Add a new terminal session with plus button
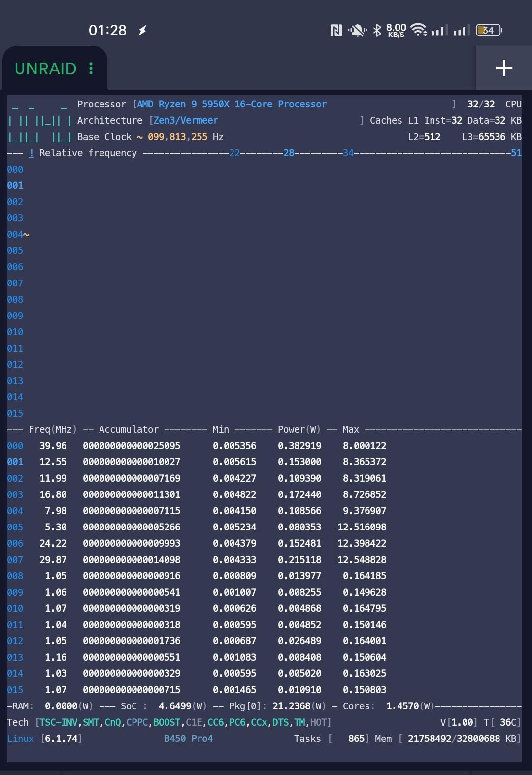532x775 pixels. tap(503, 68)
